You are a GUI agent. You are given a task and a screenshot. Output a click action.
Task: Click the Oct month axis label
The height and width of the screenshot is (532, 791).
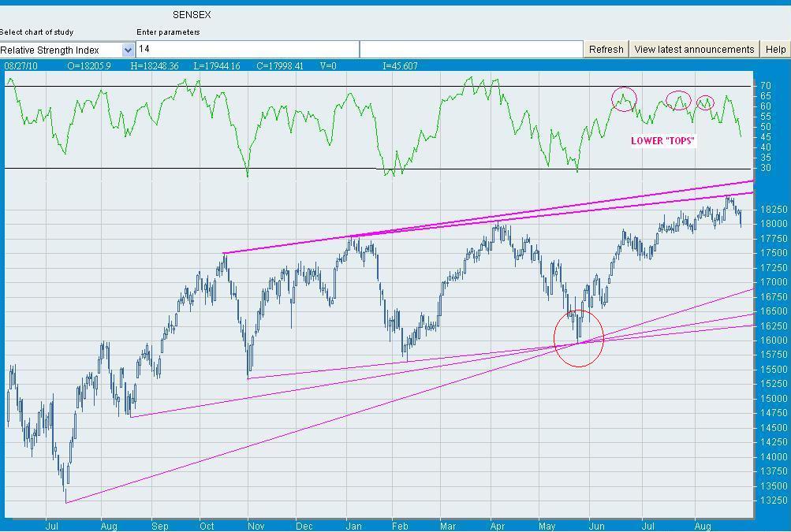pos(207,526)
